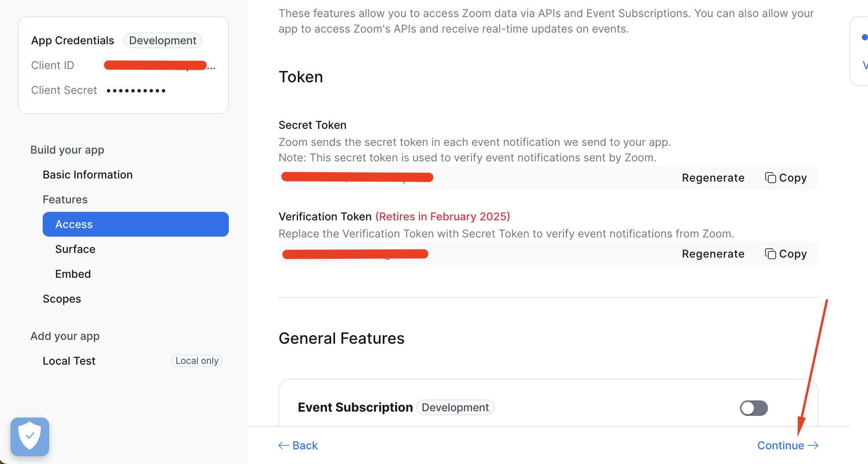
Task: Click the Back arrow link
Action: (298, 445)
